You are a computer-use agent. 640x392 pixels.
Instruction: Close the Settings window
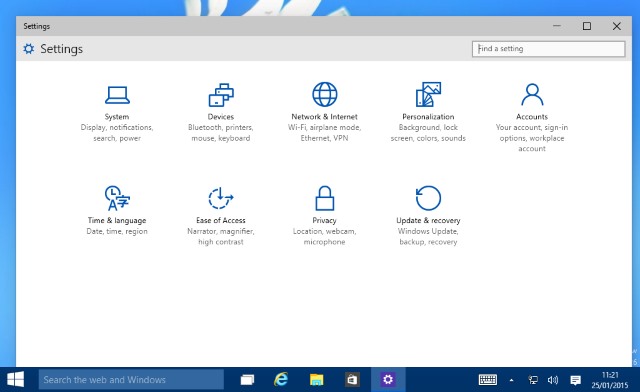(617, 26)
